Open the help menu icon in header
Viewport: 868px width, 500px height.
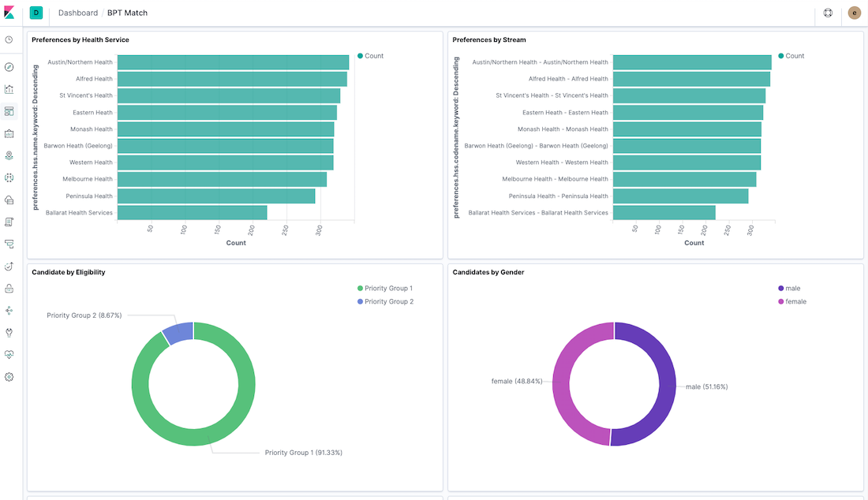point(828,13)
